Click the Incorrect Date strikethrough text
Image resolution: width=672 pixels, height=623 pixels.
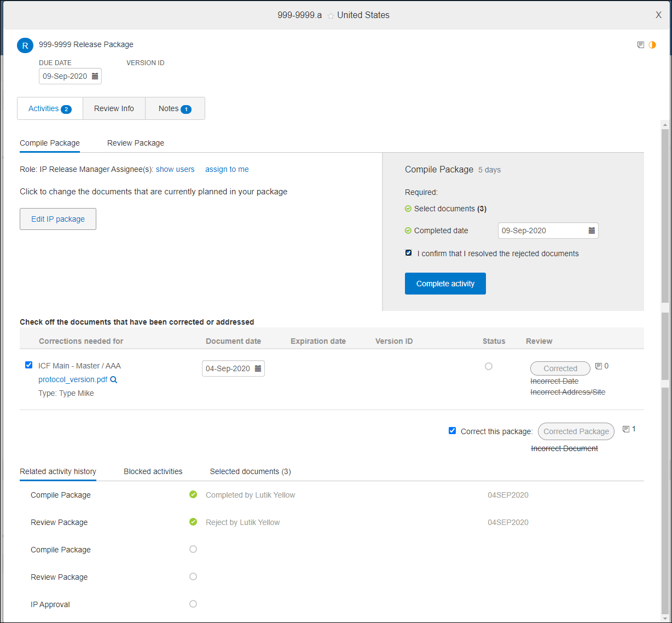click(x=554, y=381)
